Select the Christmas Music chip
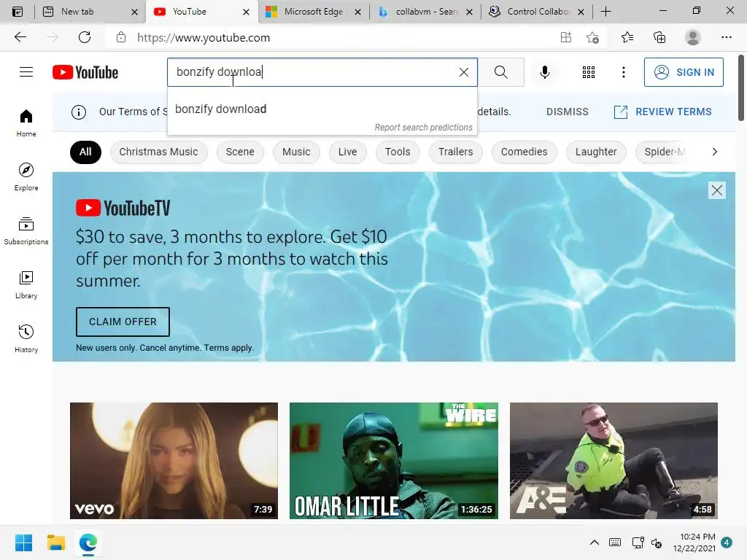747x560 pixels. click(158, 152)
